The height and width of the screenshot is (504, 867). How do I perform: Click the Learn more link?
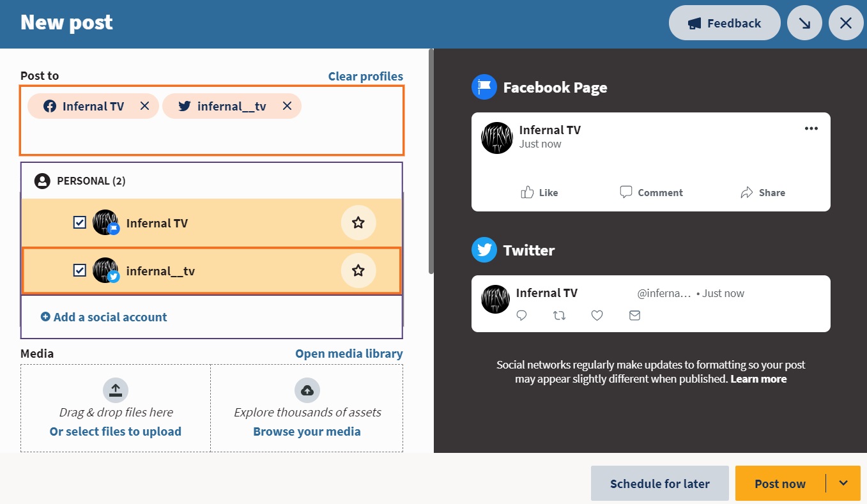click(758, 379)
